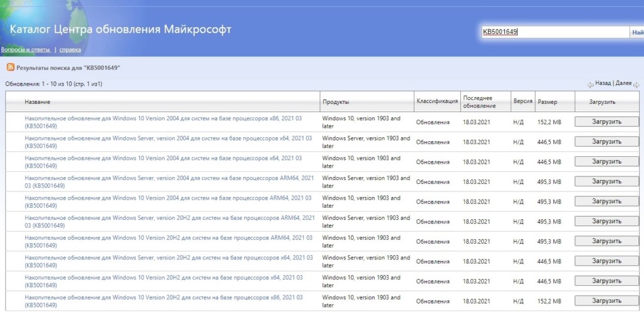644x313 pixels.
Task: Open Windows Server version 20H2 ARM64 update link
Action: point(170,222)
